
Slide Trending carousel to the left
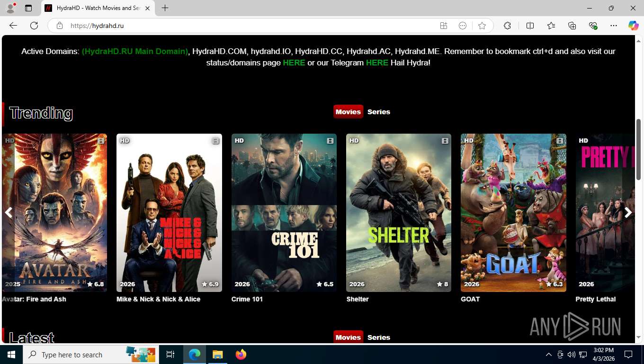(x=8, y=213)
